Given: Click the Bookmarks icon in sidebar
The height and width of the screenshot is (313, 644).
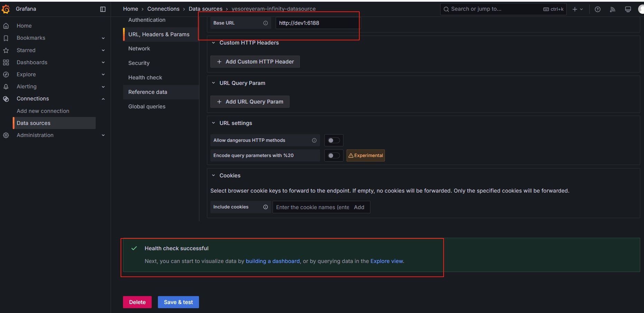Looking at the screenshot, I should (6, 38).
